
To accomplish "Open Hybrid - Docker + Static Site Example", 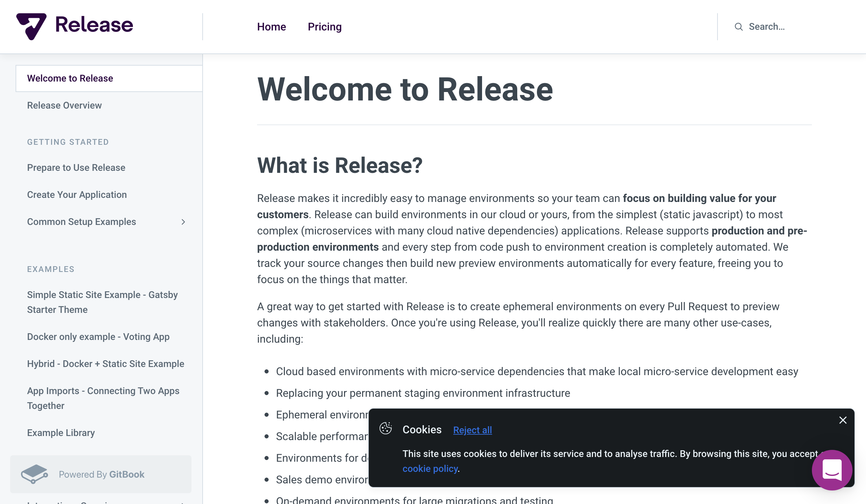I will click(x=106, y=364).
